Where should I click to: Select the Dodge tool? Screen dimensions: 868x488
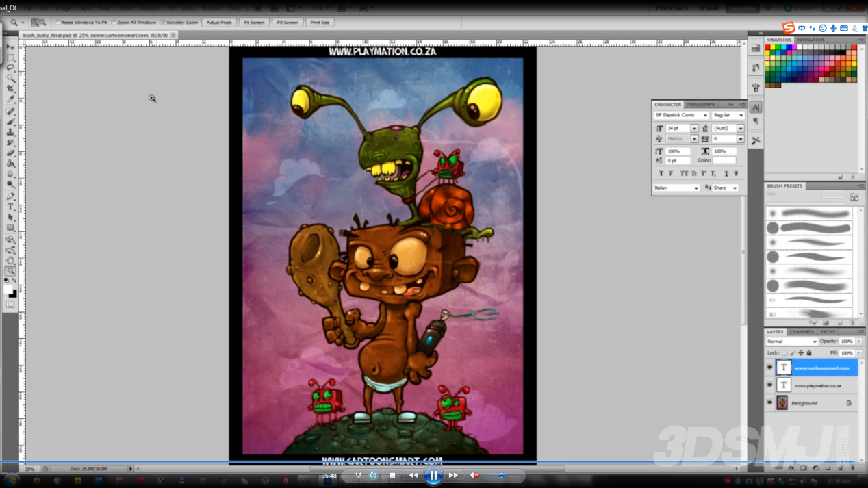(10, 184)
